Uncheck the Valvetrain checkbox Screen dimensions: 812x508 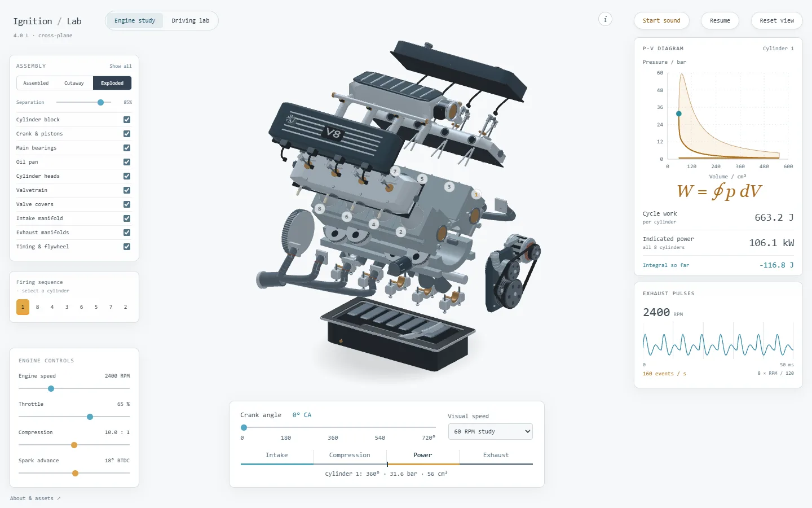pyautogui.click(x=127, y=190)
